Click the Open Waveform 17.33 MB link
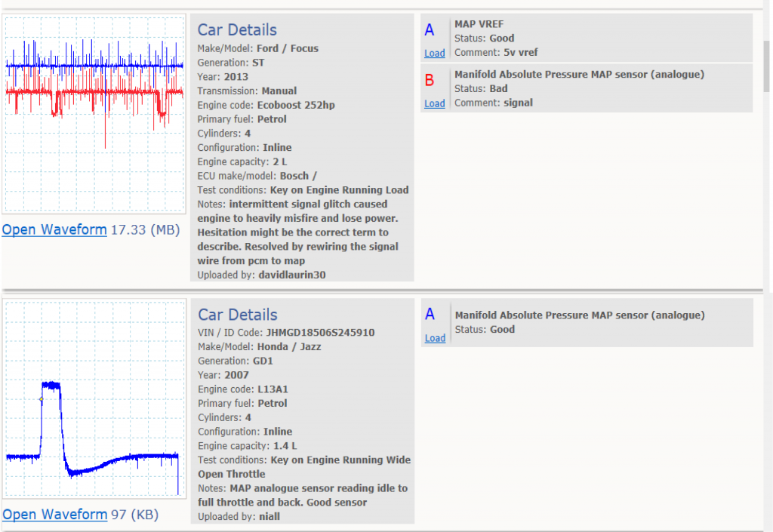The image size is (773, 532). tap(54, 229)
